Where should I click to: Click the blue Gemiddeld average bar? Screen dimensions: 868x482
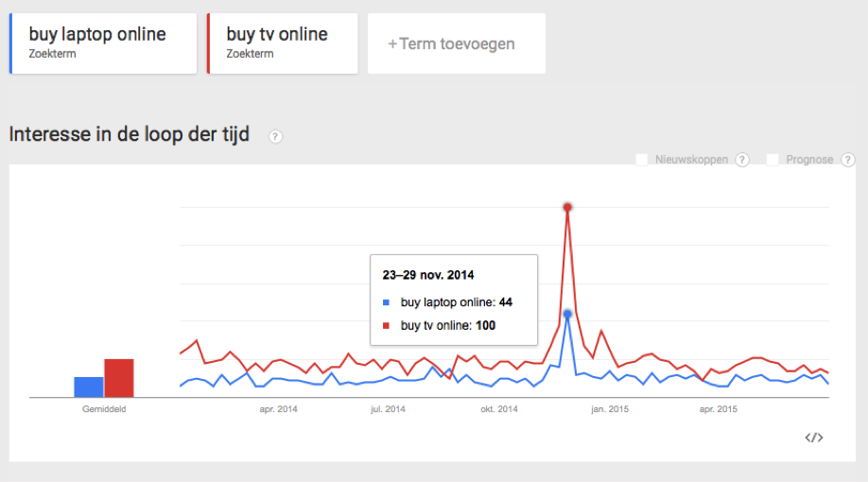(89, 387)
